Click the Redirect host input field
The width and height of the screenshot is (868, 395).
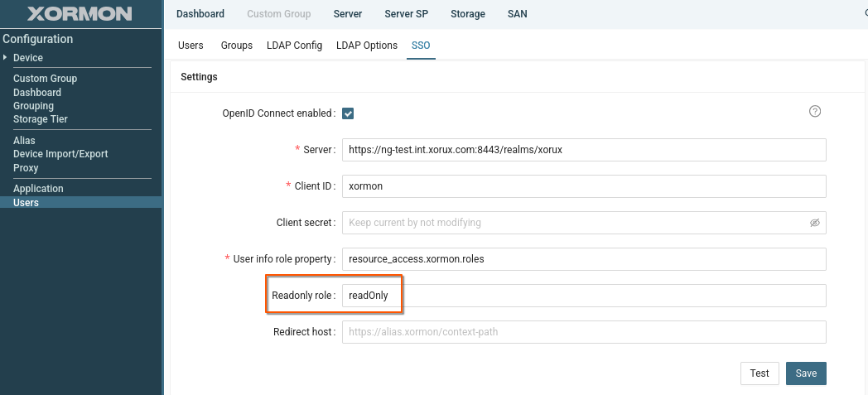click(584, 332)
